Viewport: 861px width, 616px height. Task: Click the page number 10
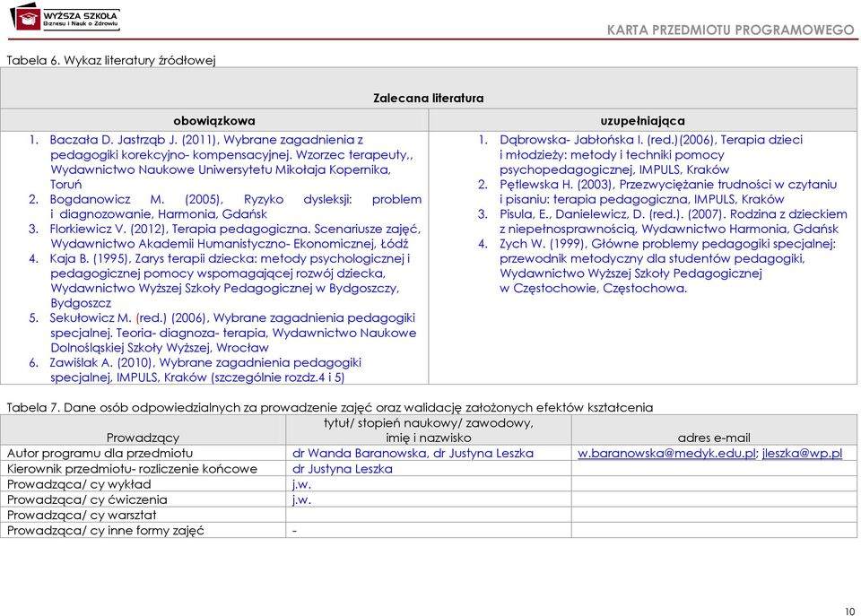coord(849,611)
